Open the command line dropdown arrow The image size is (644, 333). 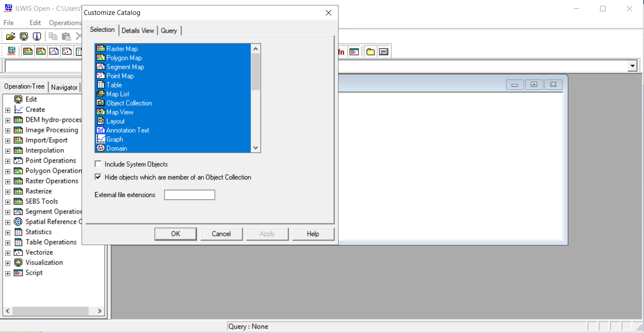(x=632, y=66)
